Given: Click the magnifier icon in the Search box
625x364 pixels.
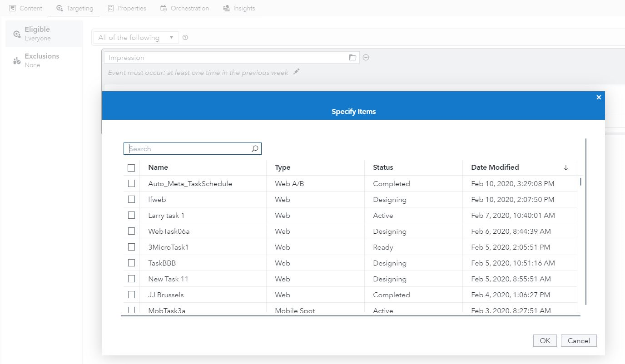Looking at the screenshot, I should click(x=255, y=148).
